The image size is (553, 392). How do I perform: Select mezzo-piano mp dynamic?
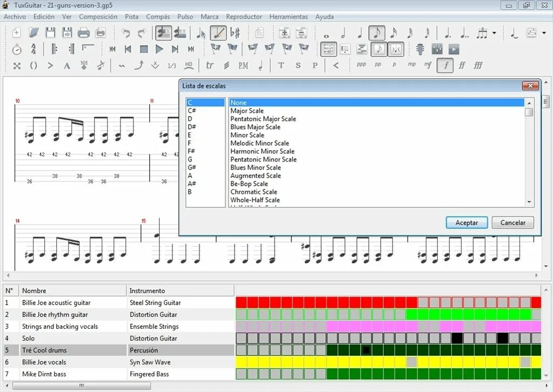[x=411, y=65]
